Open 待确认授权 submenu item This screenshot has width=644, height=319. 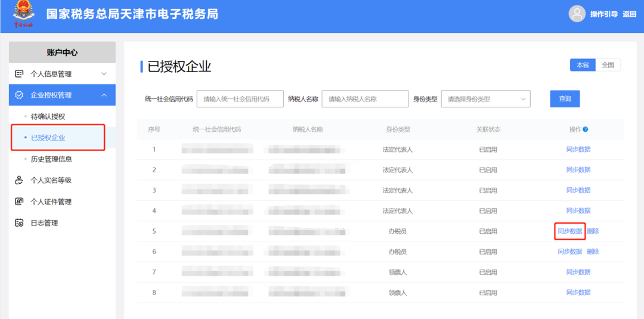pos(48,116)
